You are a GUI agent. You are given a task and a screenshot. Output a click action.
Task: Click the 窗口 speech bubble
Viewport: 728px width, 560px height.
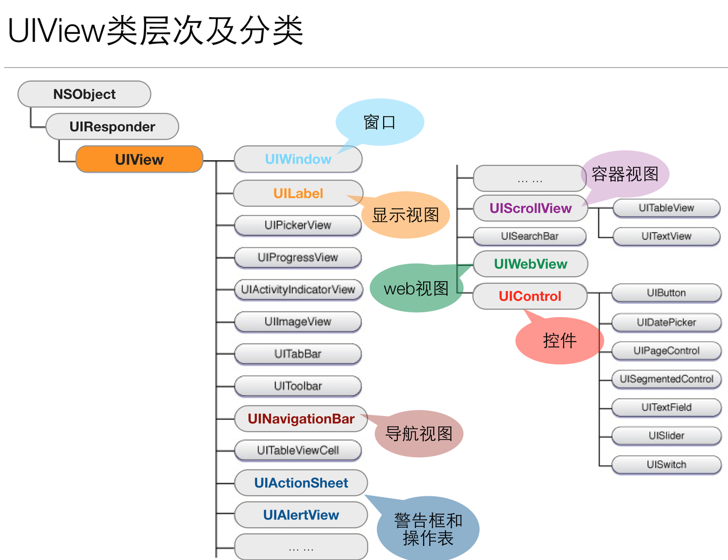[x=379, y=121]
